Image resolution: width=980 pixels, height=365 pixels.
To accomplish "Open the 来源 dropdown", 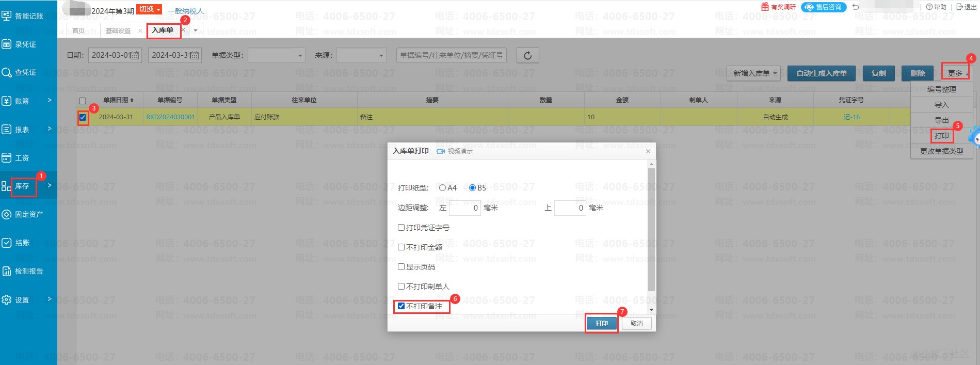I will coord(361,55).
